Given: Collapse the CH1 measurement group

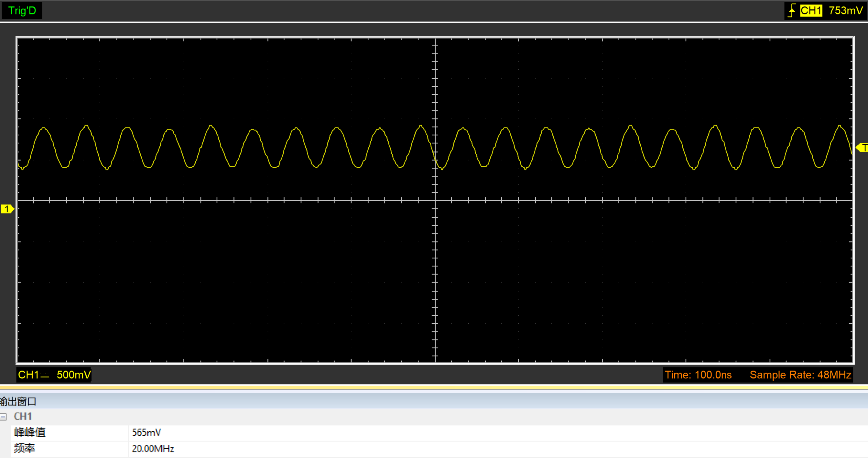Looking at the screenshot, I should (x=3, y=417).
